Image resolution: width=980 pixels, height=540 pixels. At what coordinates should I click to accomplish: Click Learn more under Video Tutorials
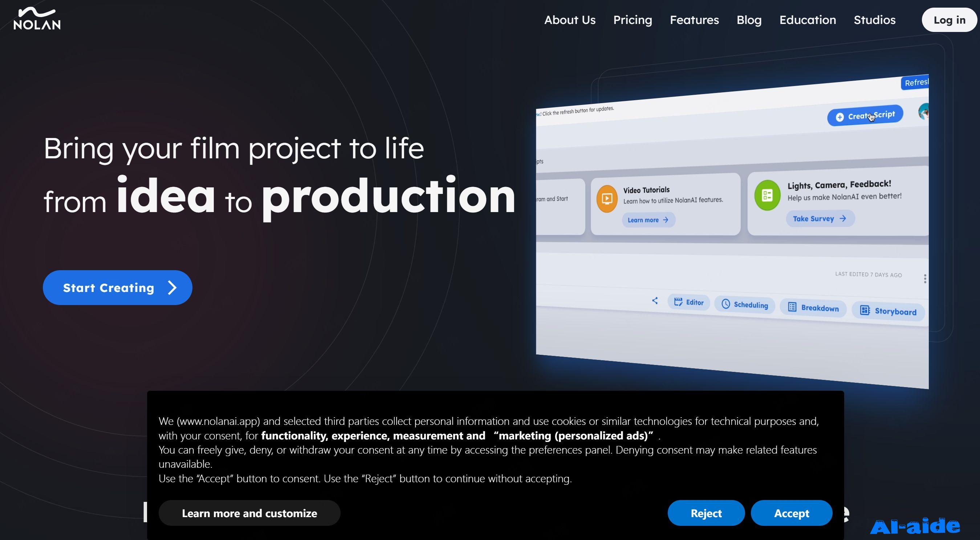pos(648,220)
